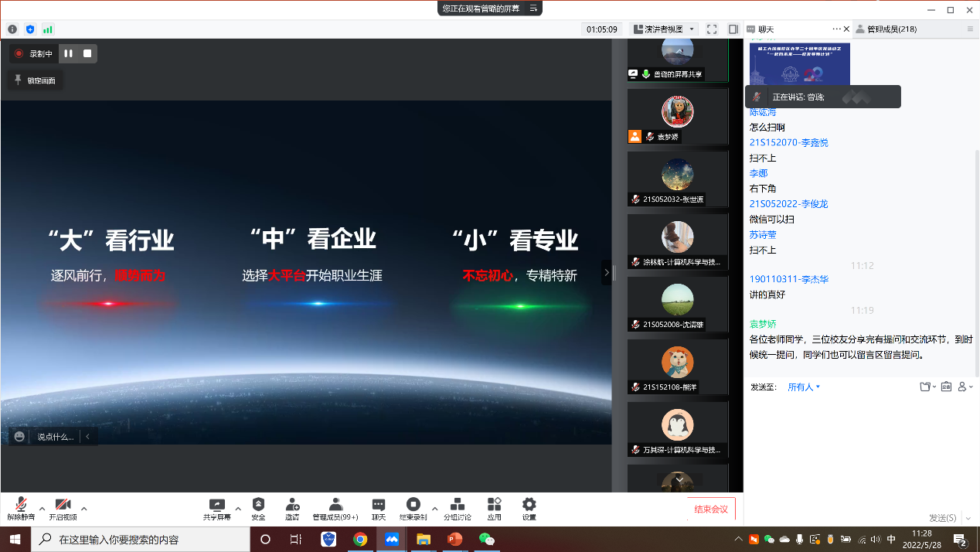Enter full screen with the expand icon
Viewport: 980px width, 552px height.
[x=712, y=29]
